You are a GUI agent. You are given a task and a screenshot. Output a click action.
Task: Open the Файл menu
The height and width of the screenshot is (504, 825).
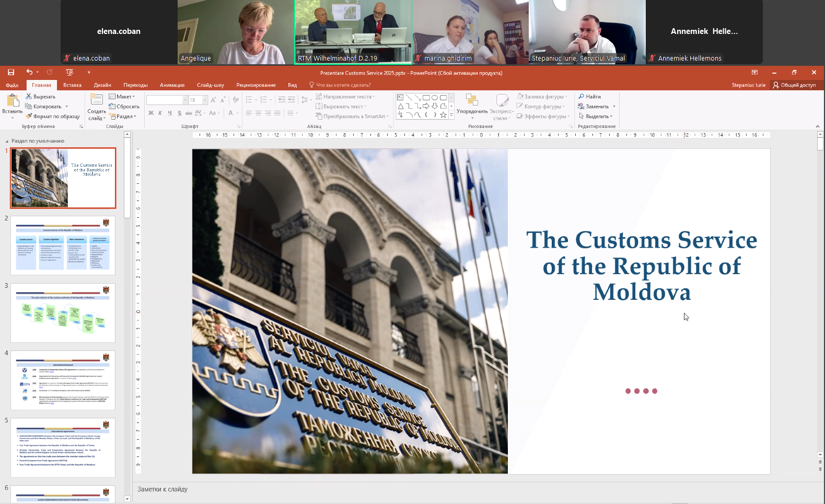pos(12,85)
